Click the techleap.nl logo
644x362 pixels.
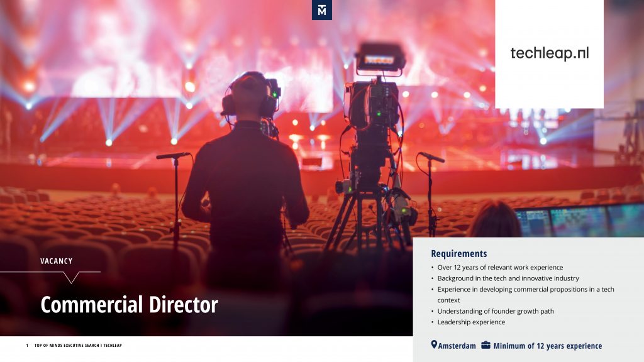click(550, 53)
